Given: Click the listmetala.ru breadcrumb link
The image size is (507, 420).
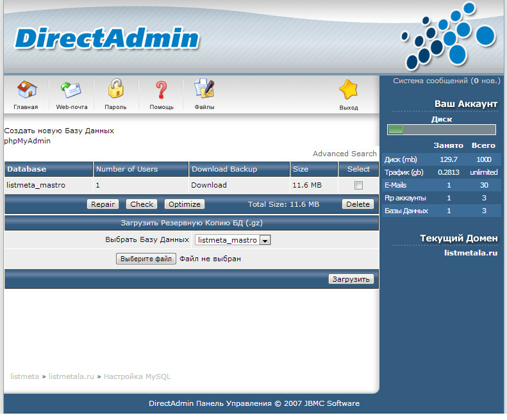Looking at the screenshot, I should point(71,376).
